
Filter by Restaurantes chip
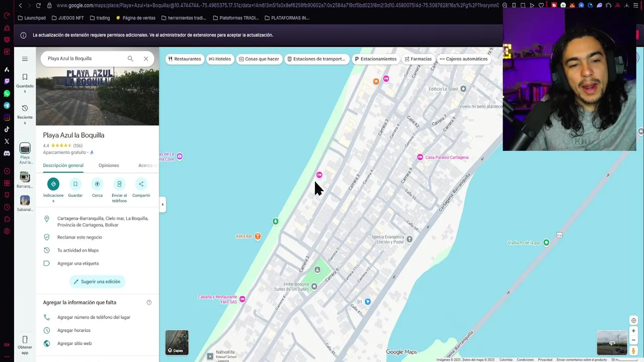coord(185,59)
